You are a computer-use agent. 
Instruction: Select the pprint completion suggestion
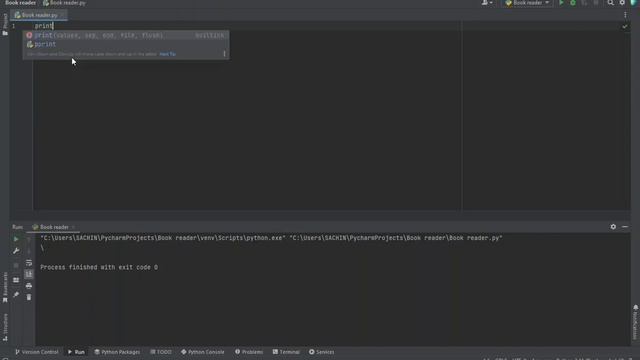(126, 44)
